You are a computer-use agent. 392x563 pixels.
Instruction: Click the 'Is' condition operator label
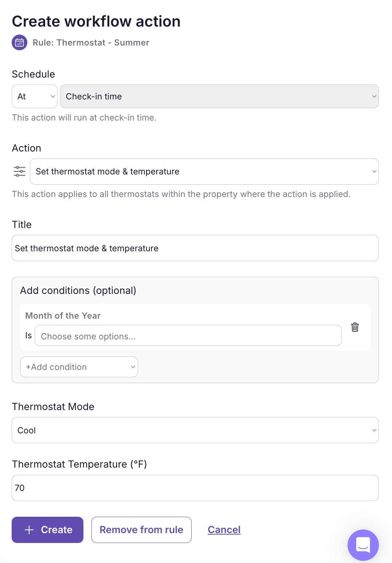click(28, 335)
